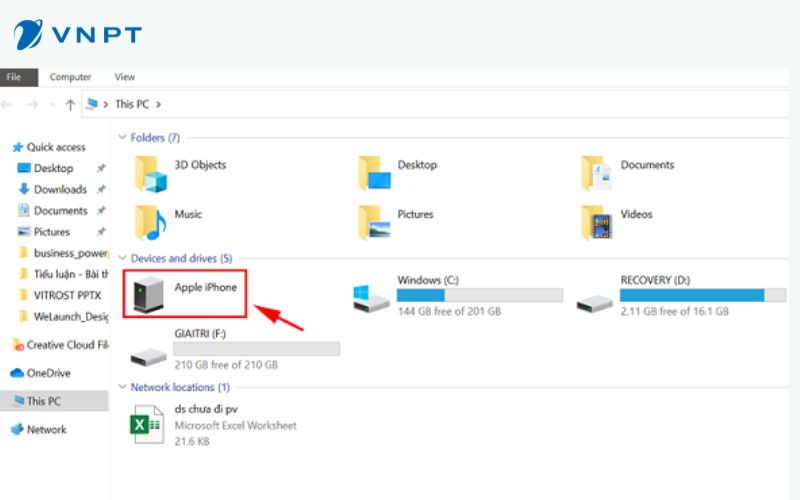Open the Pictures folder in main pane

(x=374, y=221)
